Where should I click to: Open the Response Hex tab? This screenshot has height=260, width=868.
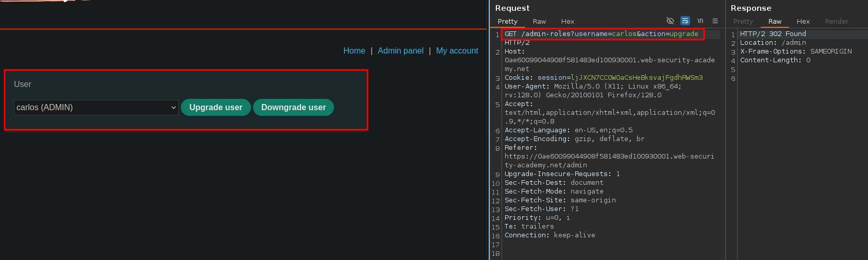click(803, 22)
